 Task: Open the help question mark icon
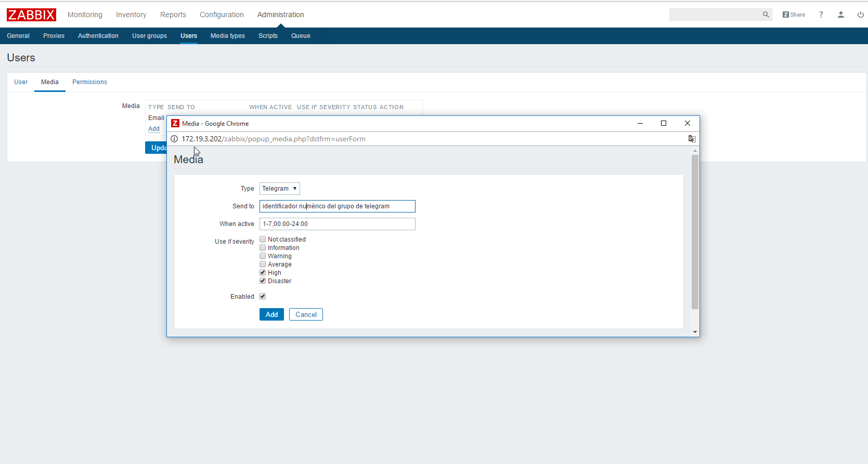click(x=821, y=15)
